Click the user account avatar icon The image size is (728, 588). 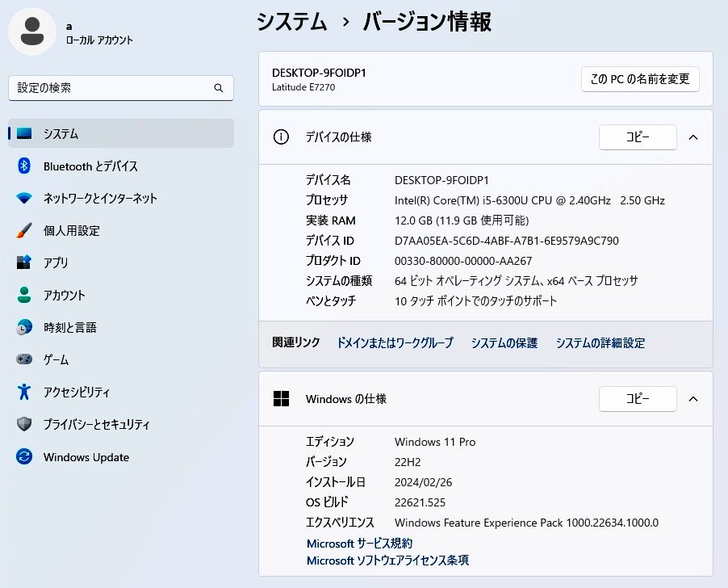pos(32,31)
